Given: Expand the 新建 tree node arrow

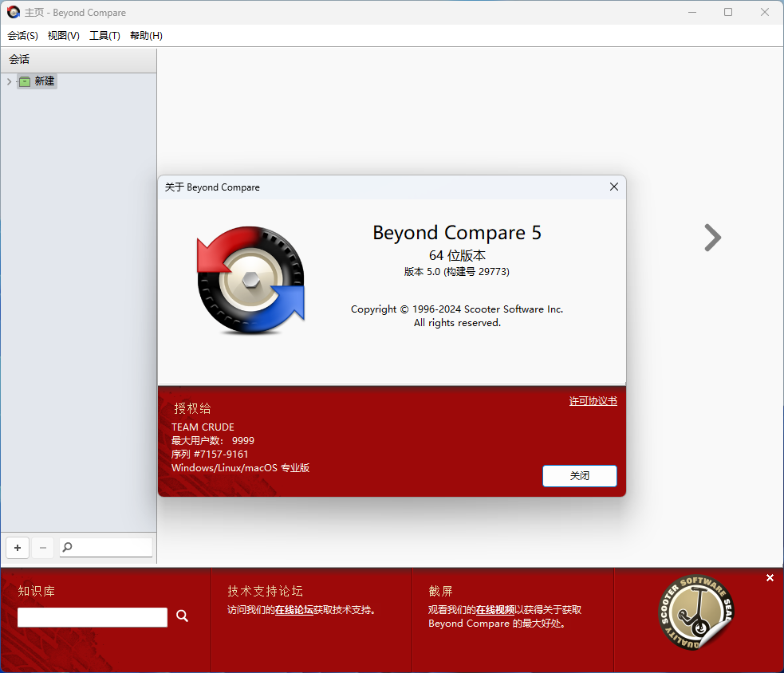Looking at the screenshot, I should pyautogui.click(x=9, y=81).
